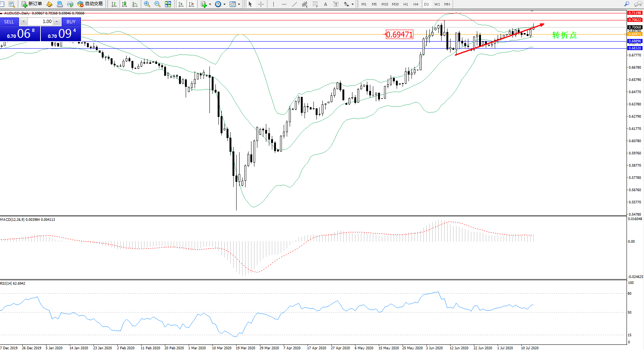Screen dimensions: 644x350
Task: Click the blue BUY button
Action: pos(71,22)
